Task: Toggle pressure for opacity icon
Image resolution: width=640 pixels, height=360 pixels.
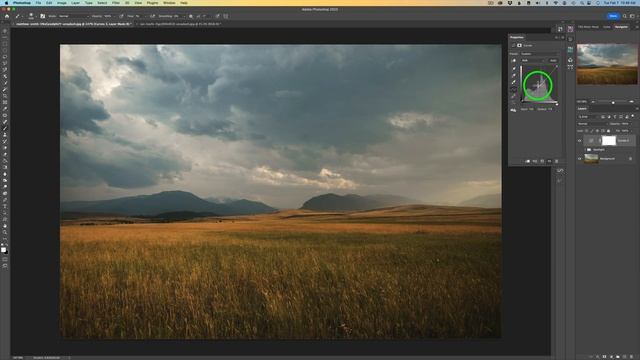Action: click(x=121, y=16)
